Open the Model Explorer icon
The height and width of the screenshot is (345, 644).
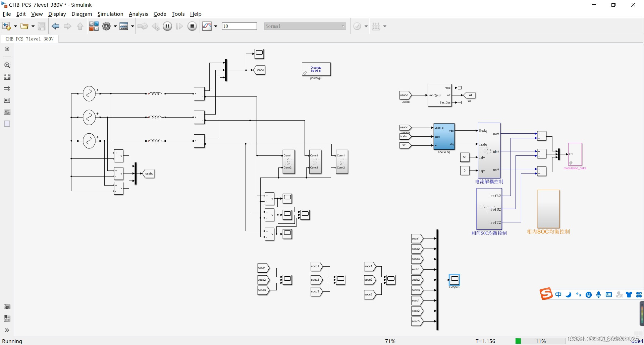tap(124, 26)
